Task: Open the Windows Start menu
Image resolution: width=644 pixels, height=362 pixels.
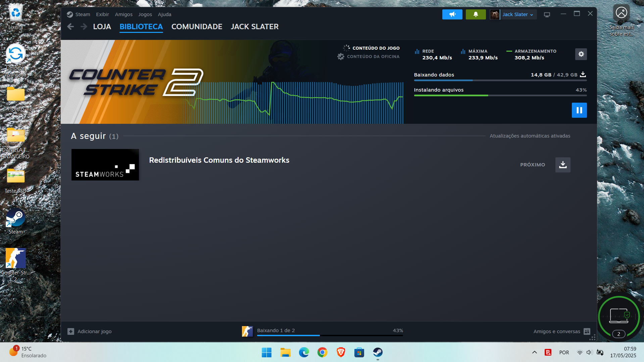Action: point(266,352)
